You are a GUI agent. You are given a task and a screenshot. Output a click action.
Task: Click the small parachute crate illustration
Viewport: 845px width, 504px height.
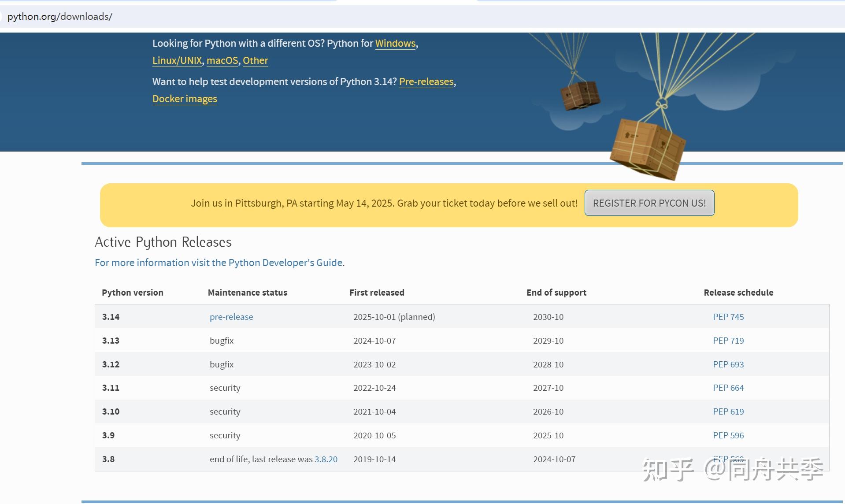pos(580,95)
